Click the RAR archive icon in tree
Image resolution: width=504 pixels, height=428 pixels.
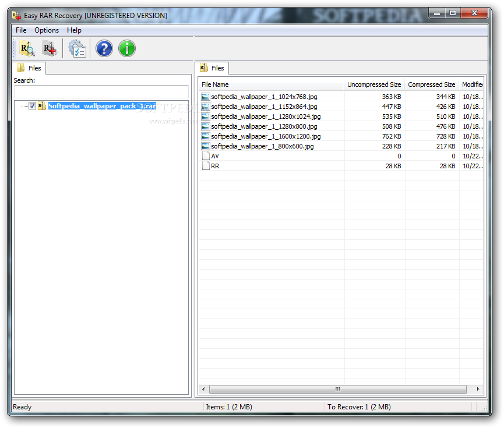click(x=42, y=106)
